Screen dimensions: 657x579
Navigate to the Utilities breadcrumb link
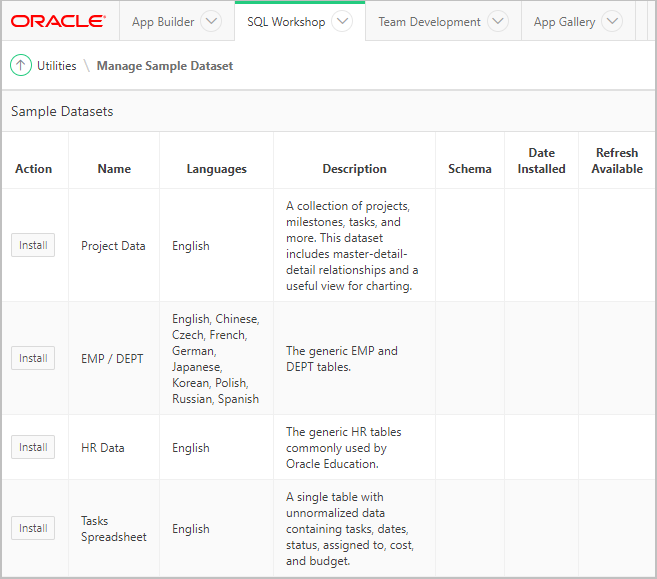(x=57, y=66)
